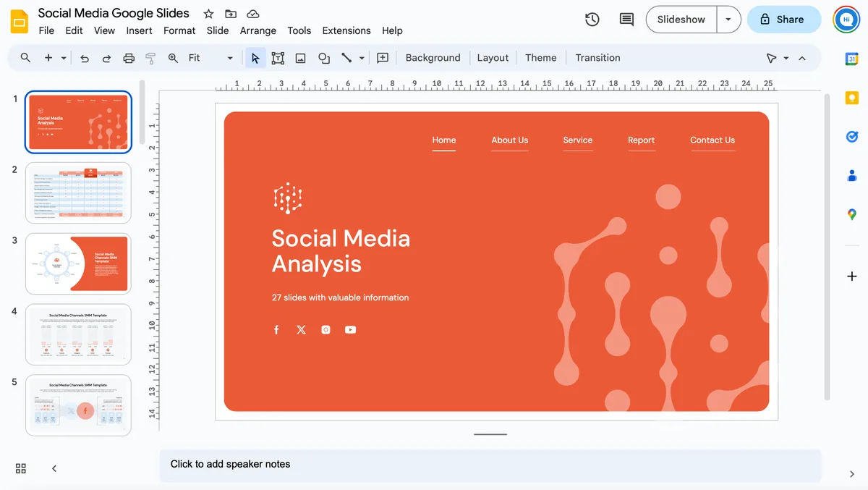Start the Slideshow
This screenshot has width=868, height=490.
click(x=681, y=20)
